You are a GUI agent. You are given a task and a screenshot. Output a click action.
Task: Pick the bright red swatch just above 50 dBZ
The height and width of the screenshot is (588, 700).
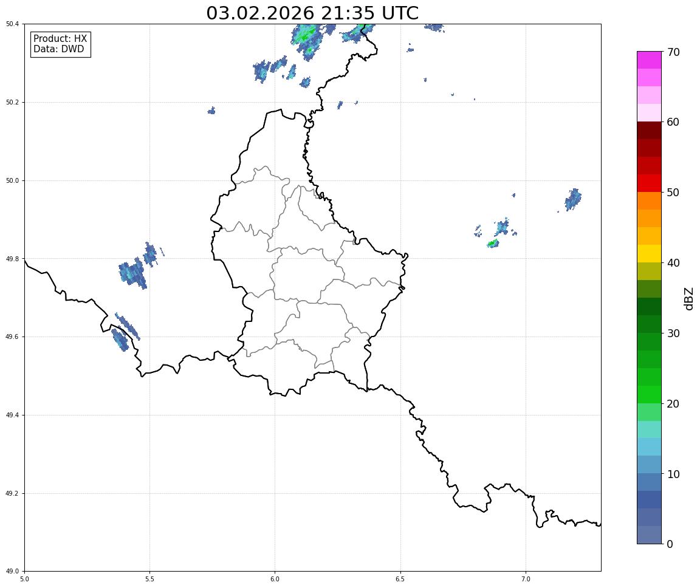pyautogui.click(x=649, y=183)
